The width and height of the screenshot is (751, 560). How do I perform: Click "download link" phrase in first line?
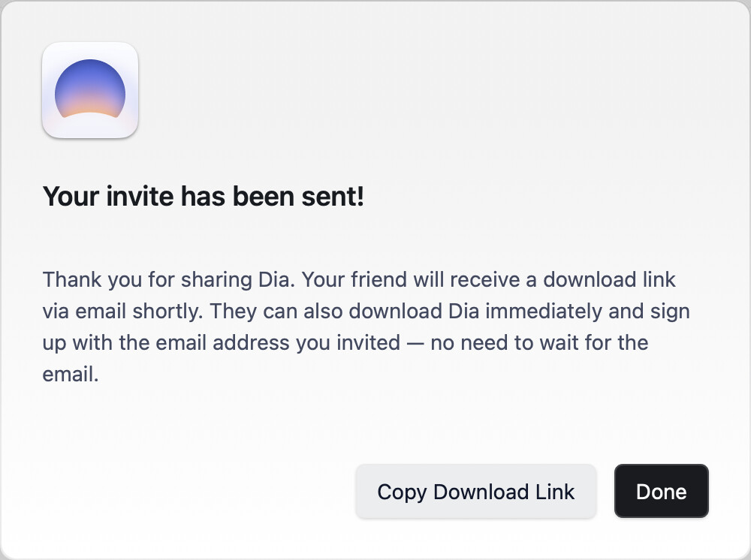[x=609, y=279]
